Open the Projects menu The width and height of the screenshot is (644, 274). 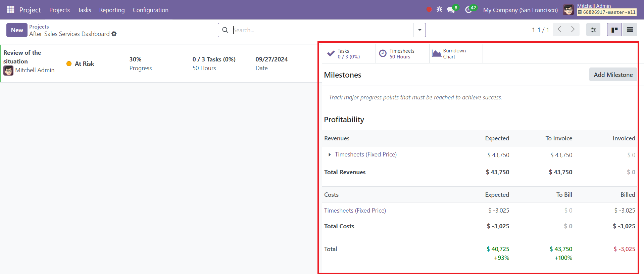pyautogui.click(x=59, y=10)
